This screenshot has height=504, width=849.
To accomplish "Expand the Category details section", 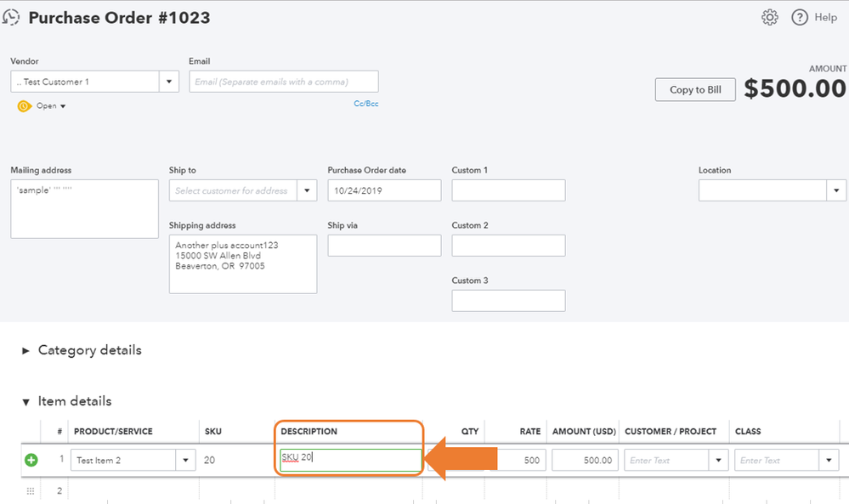I will pos(26,350).
